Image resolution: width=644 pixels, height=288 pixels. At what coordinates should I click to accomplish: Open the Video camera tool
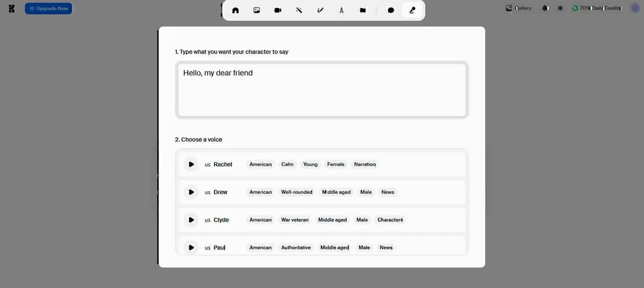tap(278, 10)
